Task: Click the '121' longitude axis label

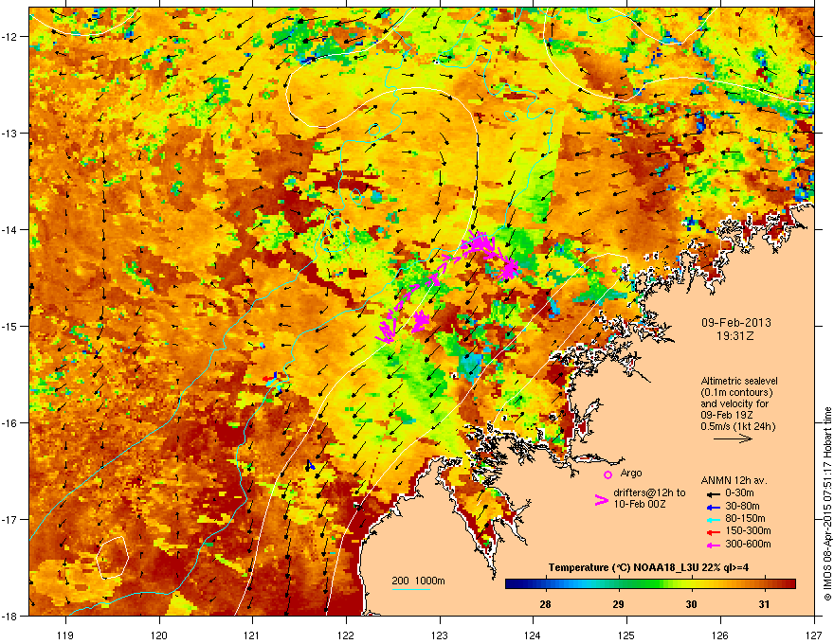Action: [x=252, y=635]
